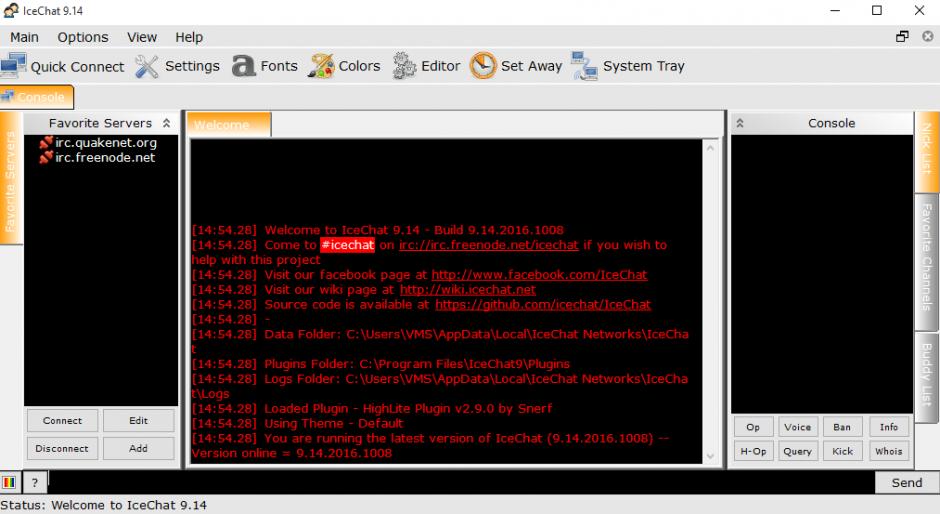The height and width of the screenshot is (514, 940).
Task: Click the Info button
Action: pos(889,427)
